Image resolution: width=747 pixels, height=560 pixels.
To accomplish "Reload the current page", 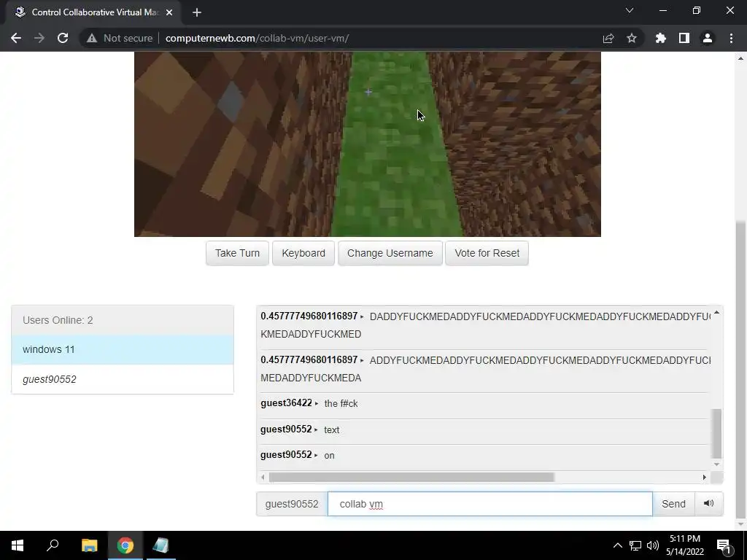I will click(x=63, y=38).
